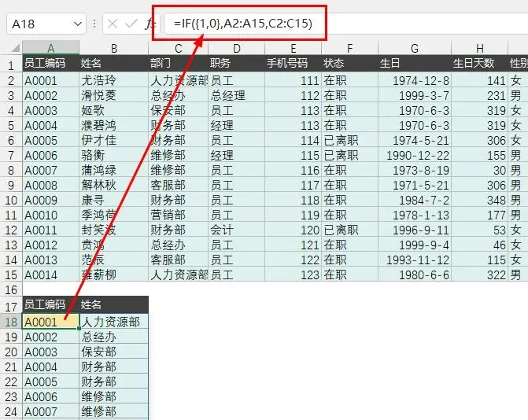
Task: Select cell A15 containing A0014
Action: coord(51,274)
